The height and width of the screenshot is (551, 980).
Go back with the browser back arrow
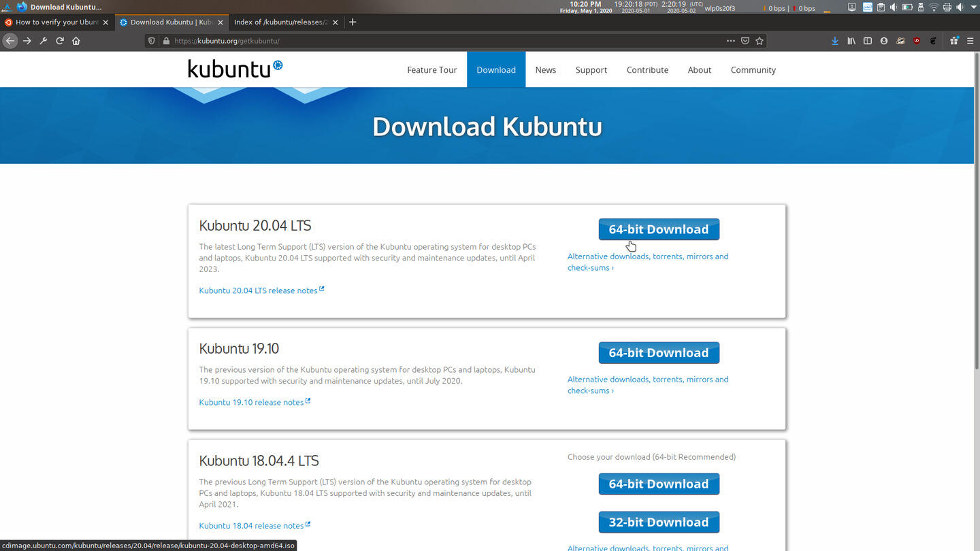(10, 41)
